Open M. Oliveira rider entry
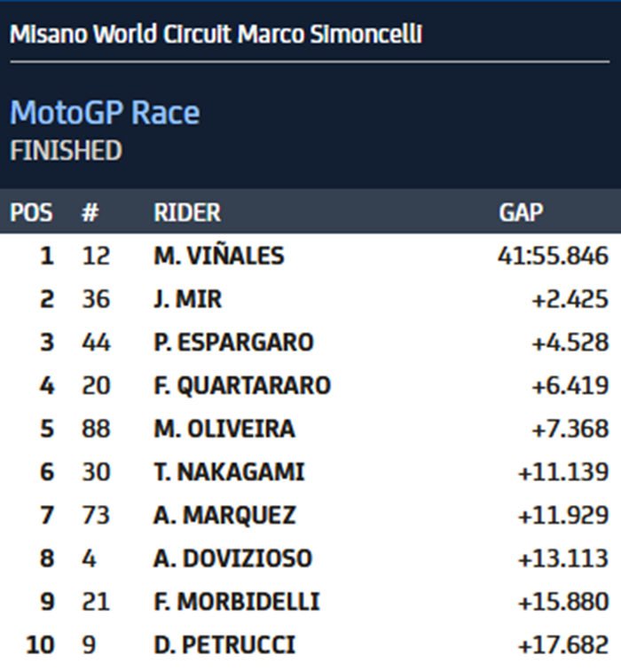Screen dimensions: 621x672 (224, 429)
